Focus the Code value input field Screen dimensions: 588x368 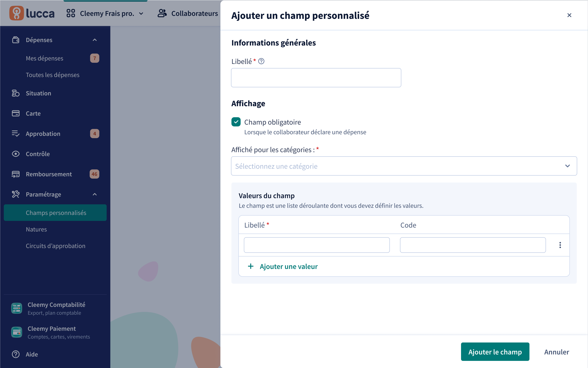[x=473, y=245]
